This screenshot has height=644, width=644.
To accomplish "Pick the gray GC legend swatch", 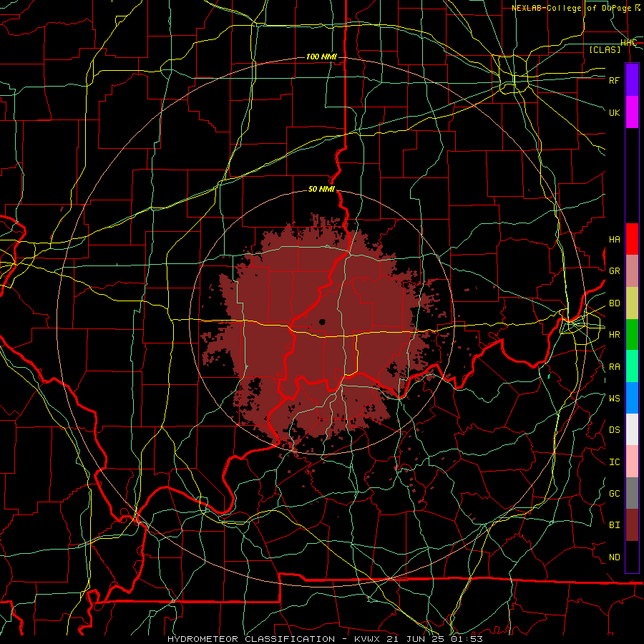I will [632, 493].
